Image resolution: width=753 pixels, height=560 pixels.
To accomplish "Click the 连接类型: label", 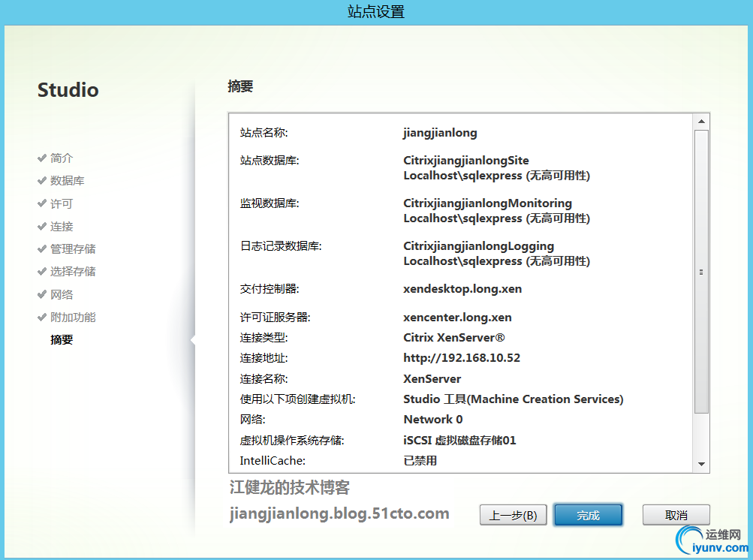I will pos(264,338).
